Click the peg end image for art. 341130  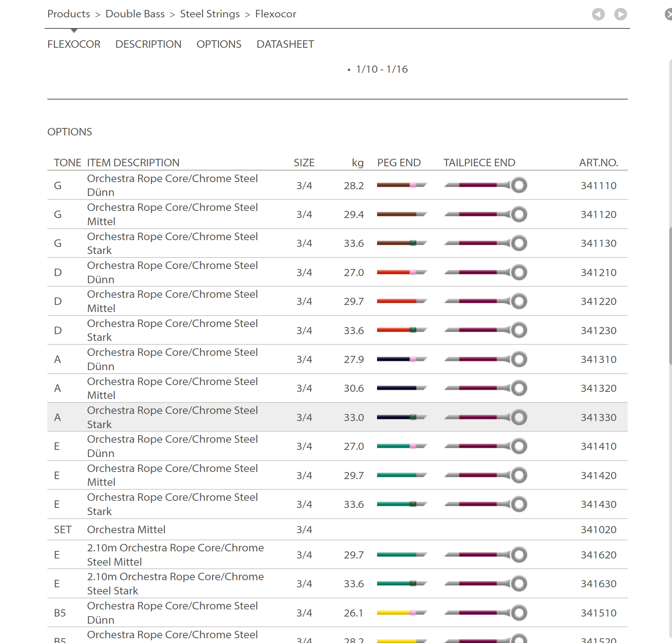tap(402, 243)
